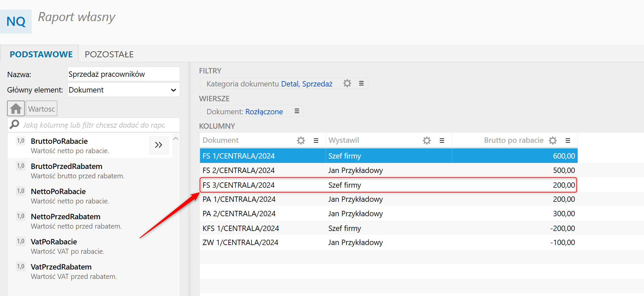
Task: Click the Wartosc breadcrumb button
Action: point(42,109)
